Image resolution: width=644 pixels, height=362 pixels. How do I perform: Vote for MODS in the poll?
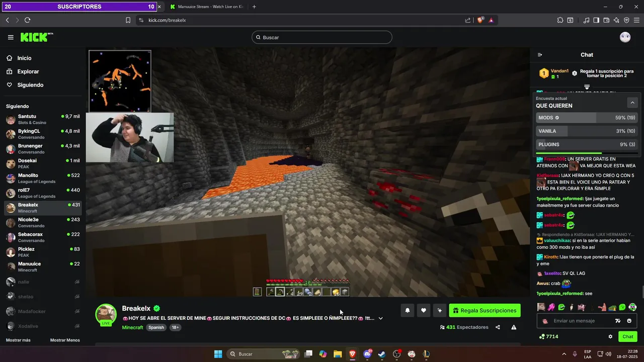tap(587, 118)
